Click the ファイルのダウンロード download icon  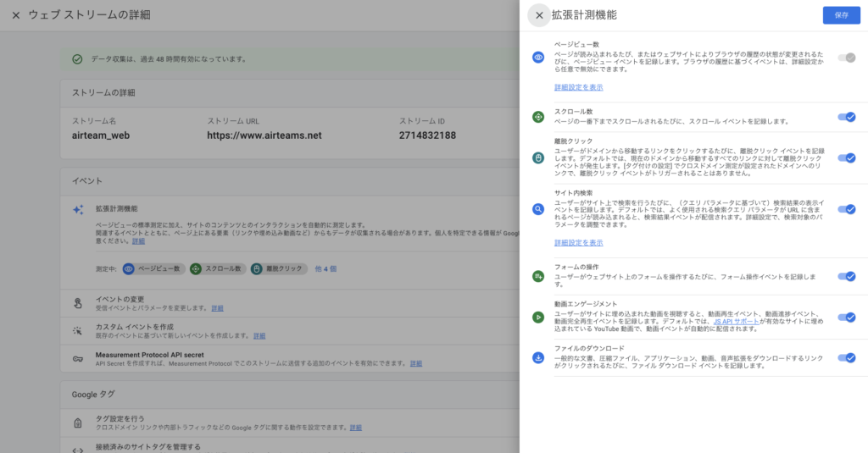click(537, 357)
